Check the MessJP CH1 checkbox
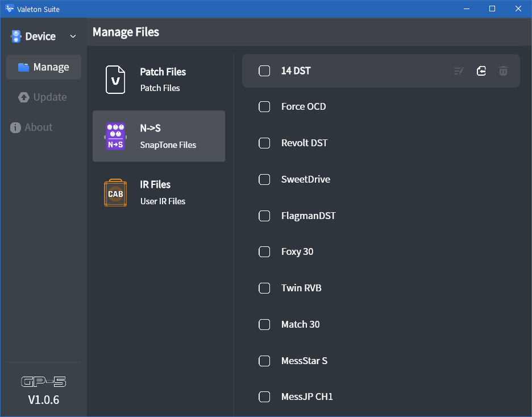Viewport: 532px width, 417px height. pyautogui.click(x=264, y=397)
